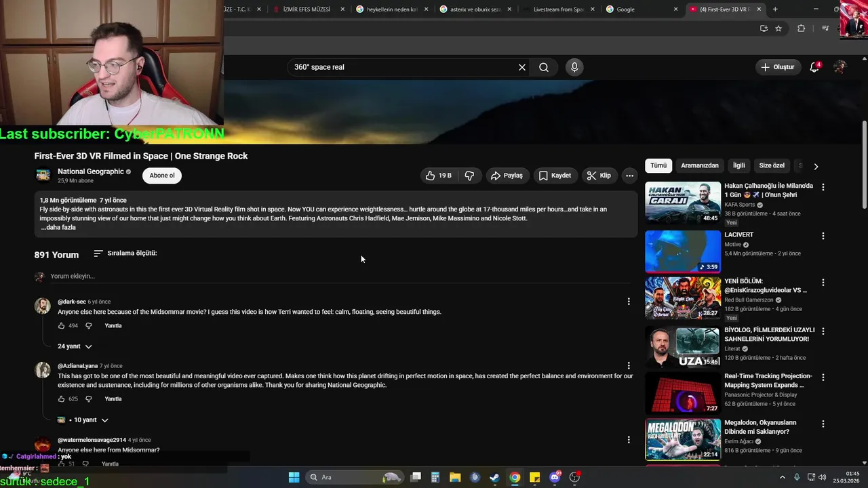Create a clip with Klip button
868x488 pixels.
click(x=599, y=176)
